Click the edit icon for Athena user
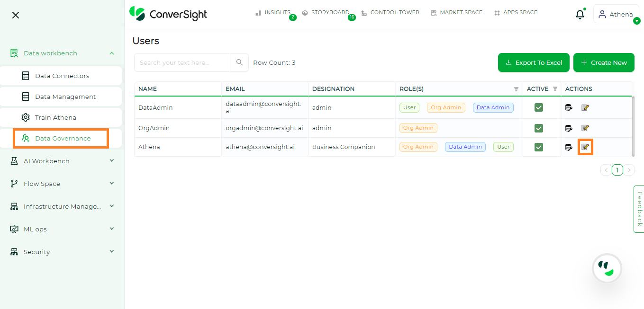644x309 pixels. [585, 147]
